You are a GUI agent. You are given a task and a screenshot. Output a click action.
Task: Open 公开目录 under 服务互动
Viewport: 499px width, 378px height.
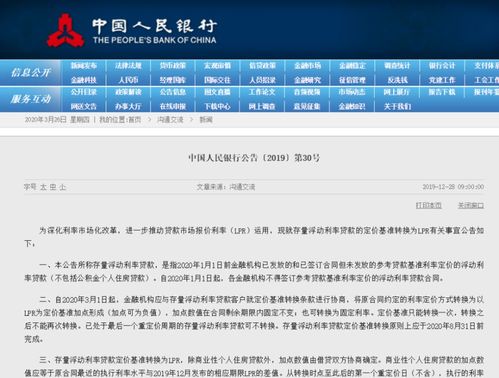83,92
